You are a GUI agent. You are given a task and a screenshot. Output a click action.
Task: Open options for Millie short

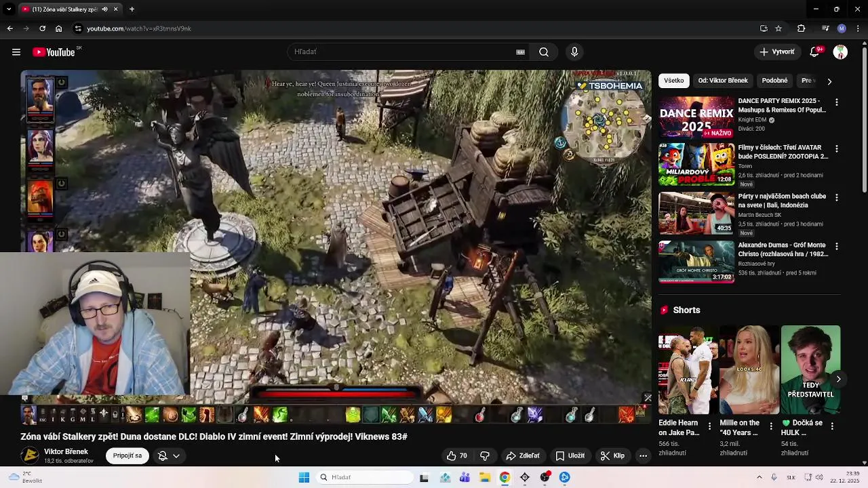tap(770, 426)
